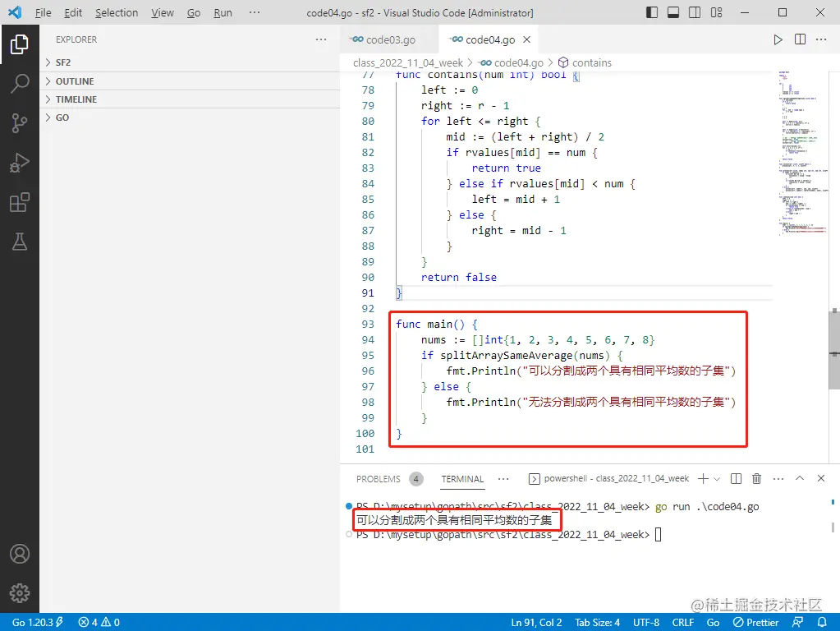Viewport: 840px width, 631px height.
Task: Select Go language mode in status bar
Action: click(x=713, y=623)
